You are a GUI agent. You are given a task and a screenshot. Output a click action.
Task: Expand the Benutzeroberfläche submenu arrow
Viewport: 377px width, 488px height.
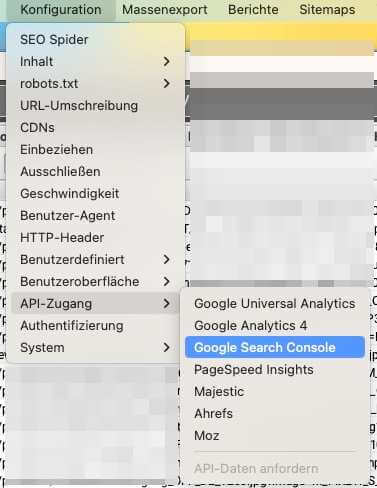pyautogui.click(x=166, y=282)
